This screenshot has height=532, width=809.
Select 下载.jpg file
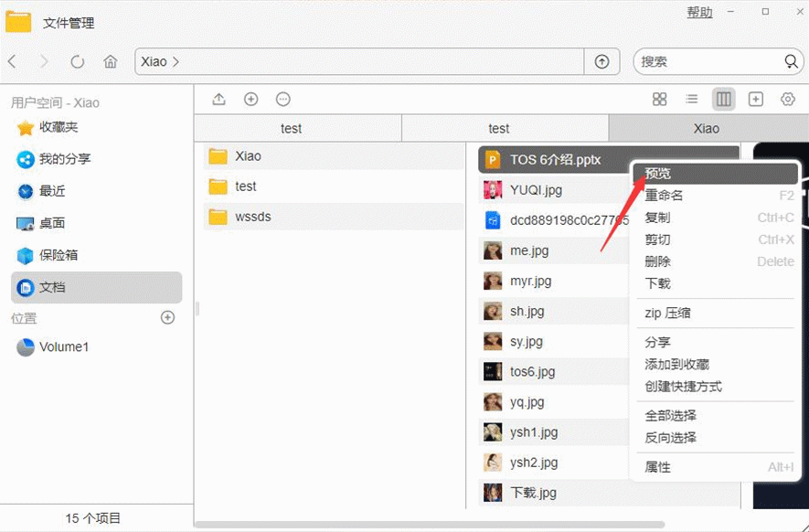click(609, 493)
